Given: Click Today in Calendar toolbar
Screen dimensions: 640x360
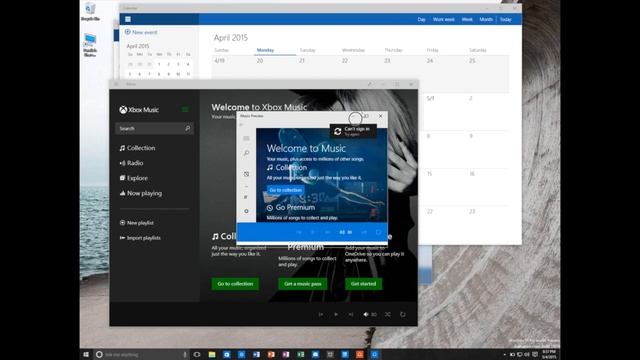Looking at the screenshot, I should click(506, 19).
